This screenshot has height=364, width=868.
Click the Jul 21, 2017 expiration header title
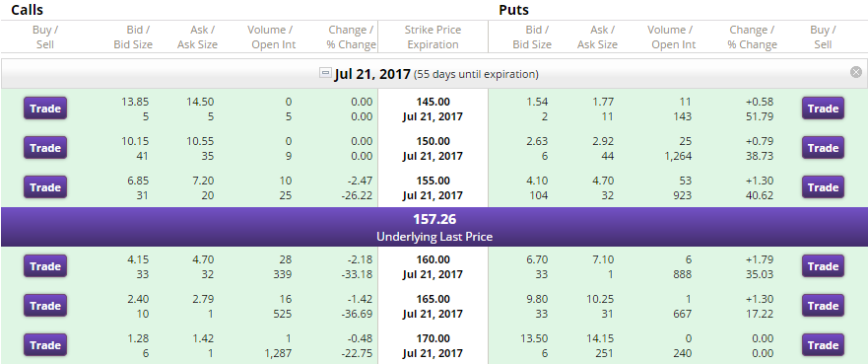372,74
